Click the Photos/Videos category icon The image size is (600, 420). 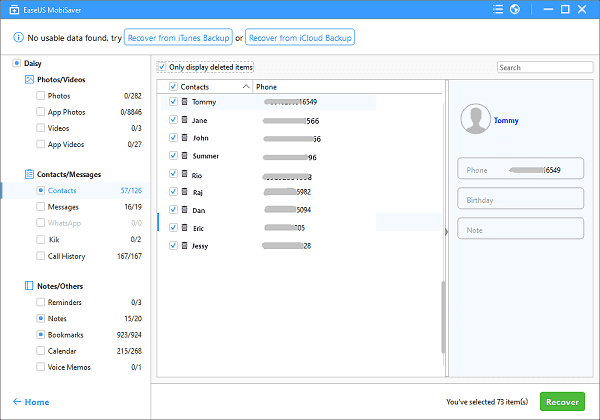26,78
